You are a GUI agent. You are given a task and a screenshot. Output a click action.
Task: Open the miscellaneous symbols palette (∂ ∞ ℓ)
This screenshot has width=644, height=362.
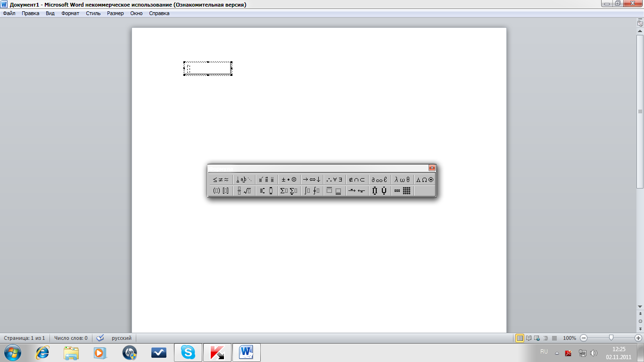click(x=380, y=180)
